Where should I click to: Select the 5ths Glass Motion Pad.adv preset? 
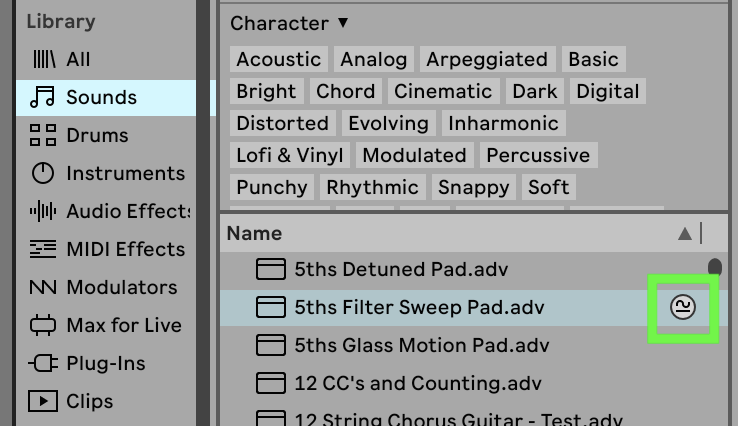click(x=421, y=346)
